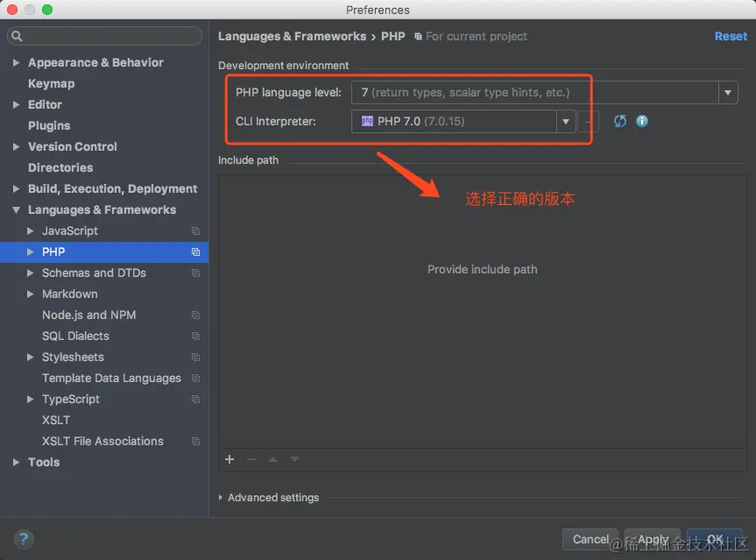
Task: Expand the Tools section
Action: click(16, 462)
